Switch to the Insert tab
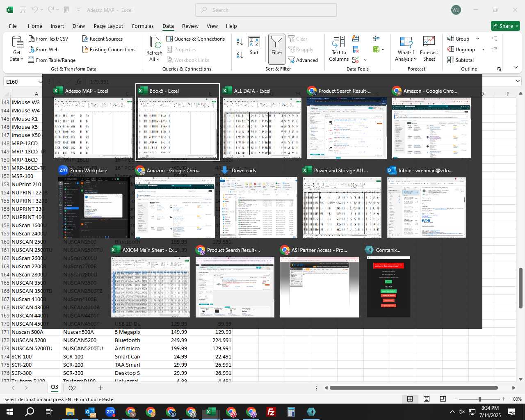This screenshot has width=525, height=420. click(x=57, y=26)
